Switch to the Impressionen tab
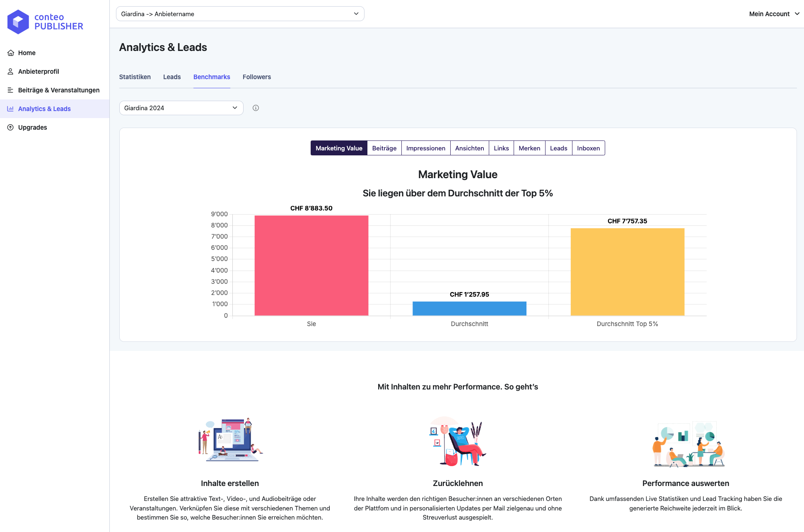 425,148
